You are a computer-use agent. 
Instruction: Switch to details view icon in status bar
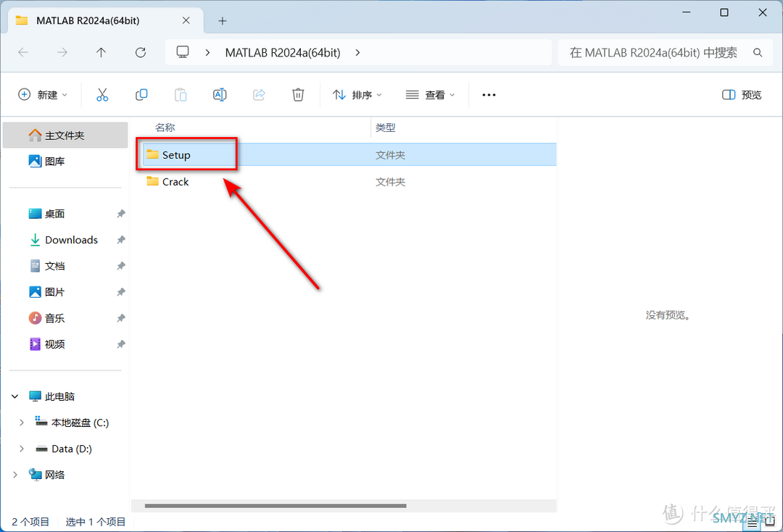[752, 523]
